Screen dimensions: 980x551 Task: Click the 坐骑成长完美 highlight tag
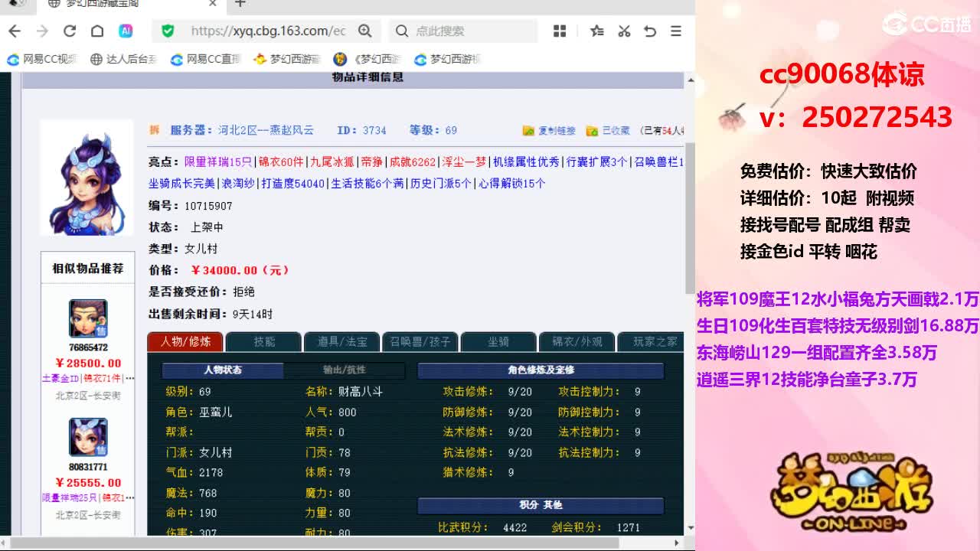point(182,184)
